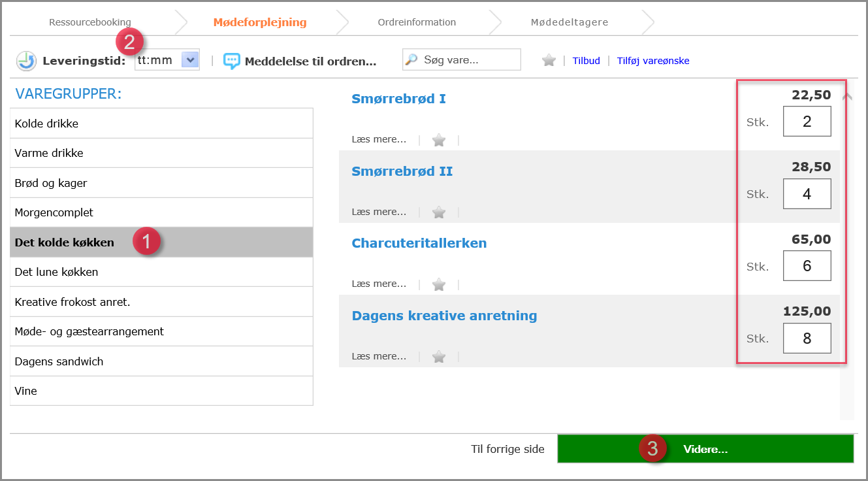Open Smørrebrød I product title

coord(398,99)
